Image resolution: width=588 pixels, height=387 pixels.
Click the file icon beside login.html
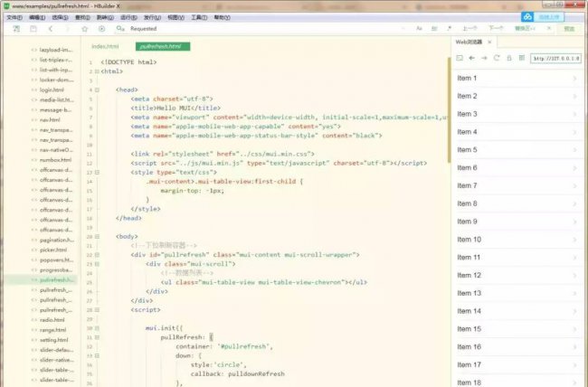tap(34, 90)
